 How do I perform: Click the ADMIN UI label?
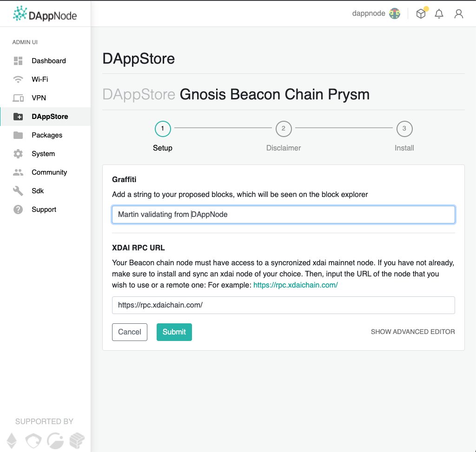tap(25, 42)
